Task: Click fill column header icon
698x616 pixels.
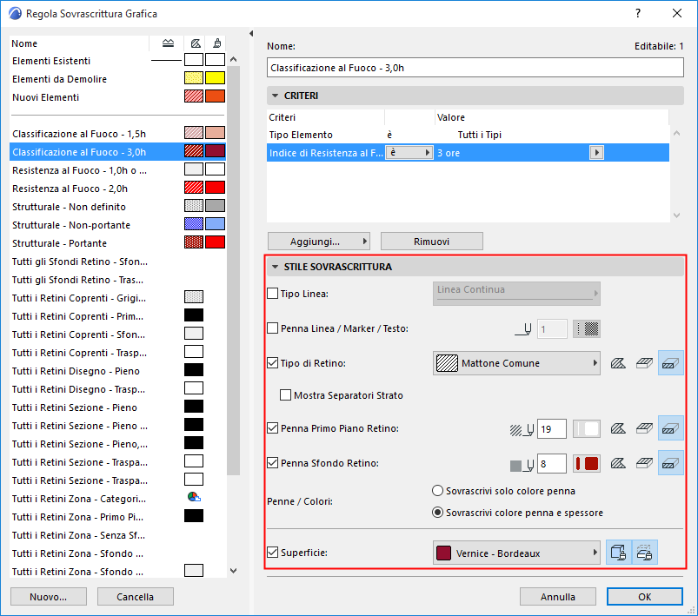Action: [x=196, y=43]
